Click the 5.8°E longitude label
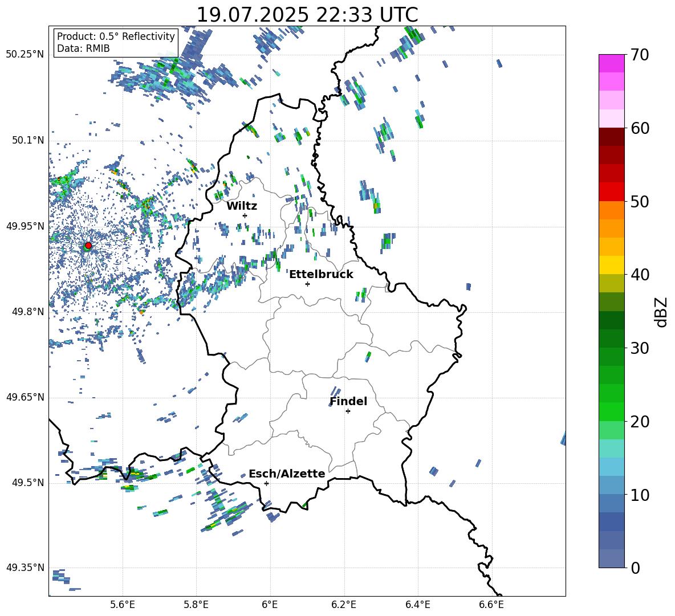 click(196, 605)
